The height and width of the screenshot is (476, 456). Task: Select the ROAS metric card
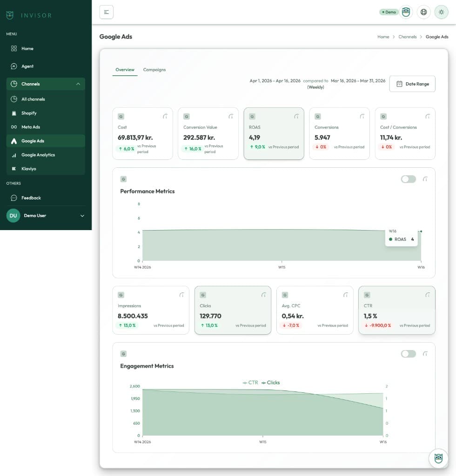[274, 133]
